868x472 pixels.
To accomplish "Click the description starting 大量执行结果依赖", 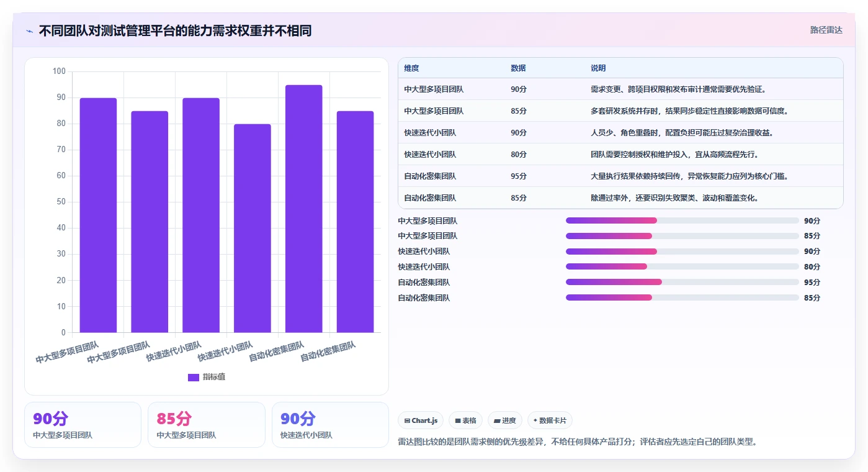I will click(689, 176).
